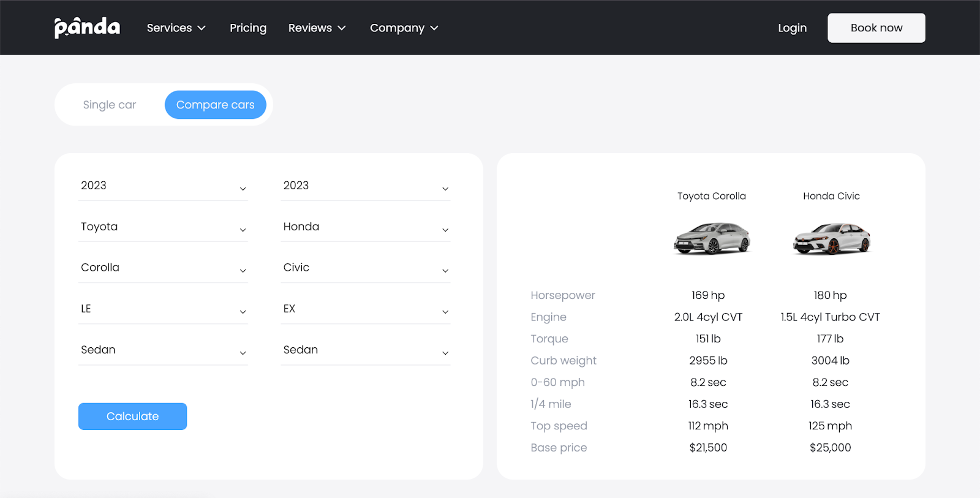Click the Torque row label
This screenshot has height=498, width=980.
tap(549, 339)
